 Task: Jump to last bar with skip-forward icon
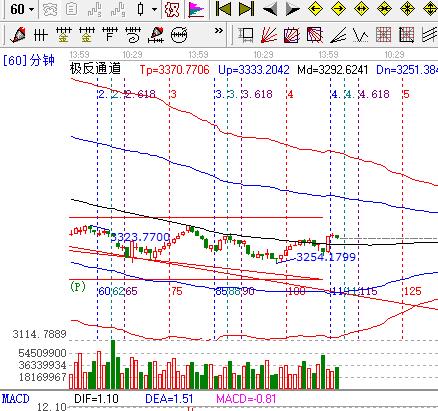[246, 9]
